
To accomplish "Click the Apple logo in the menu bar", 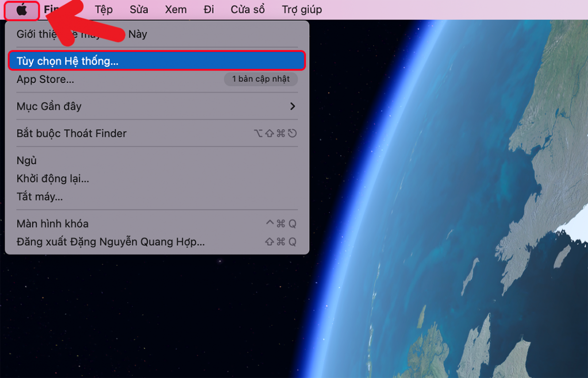I will pyautogui.click(x=22, y=10).
